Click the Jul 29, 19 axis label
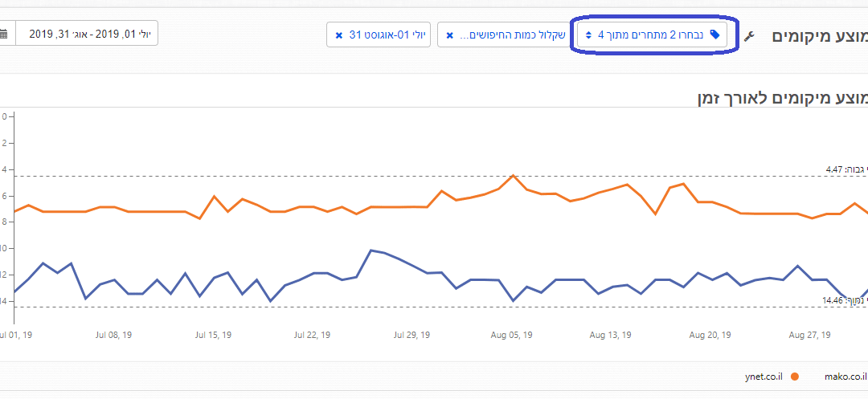This screenshot has width=868, height=399. [411, 335]
